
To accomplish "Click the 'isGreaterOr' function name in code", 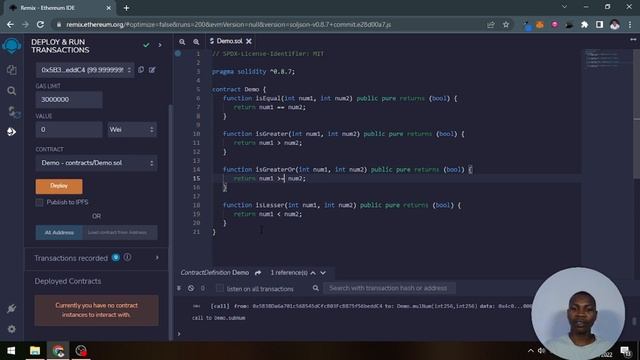I will pos(275,169).
